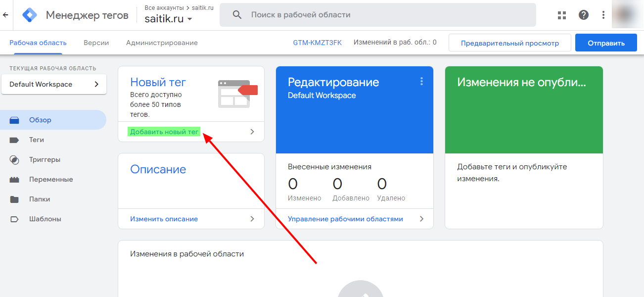
Task: Click the GTM-KMZT3FK container ID link
Action: [x=318, y=43]
